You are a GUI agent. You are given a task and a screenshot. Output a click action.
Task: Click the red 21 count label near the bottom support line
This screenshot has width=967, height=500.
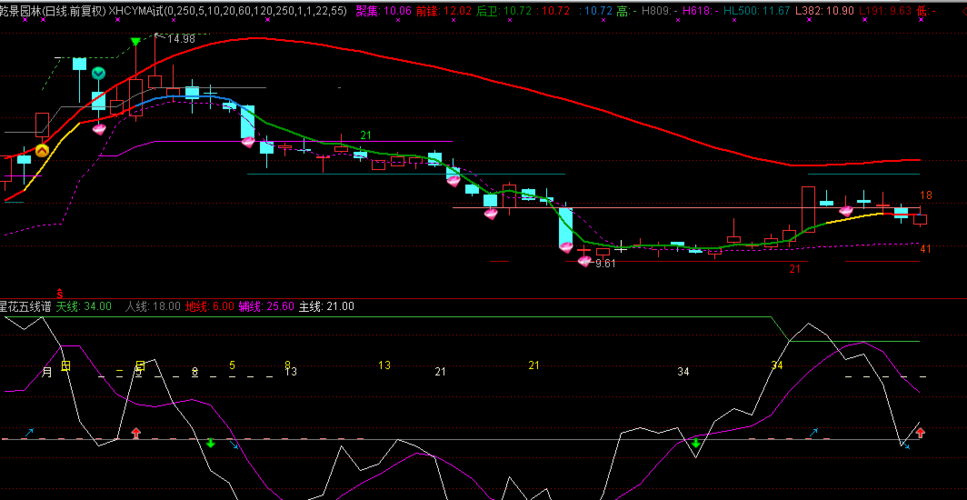(x=795, y=269)
